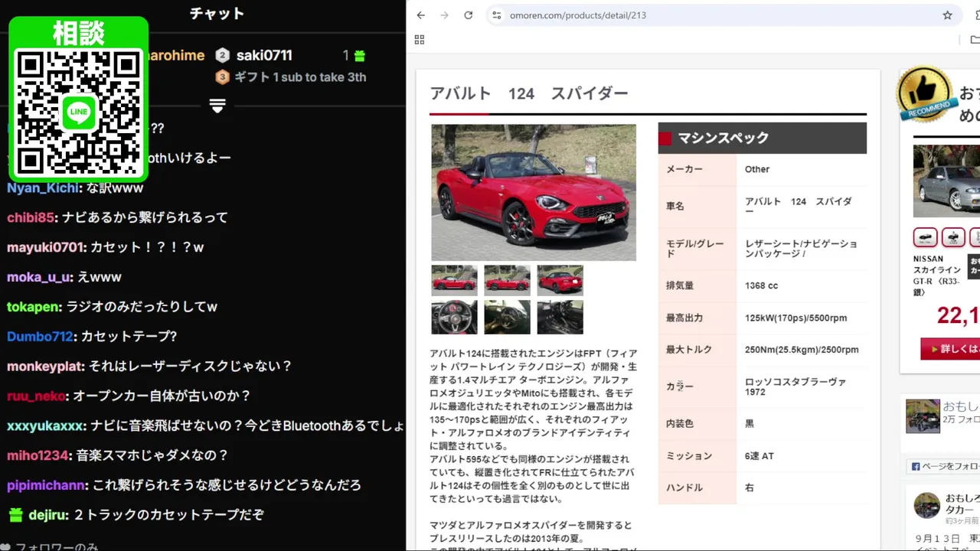
Task: Click the 125kW(170ps)/5500rpm value
Action: [x=795, y=318]
